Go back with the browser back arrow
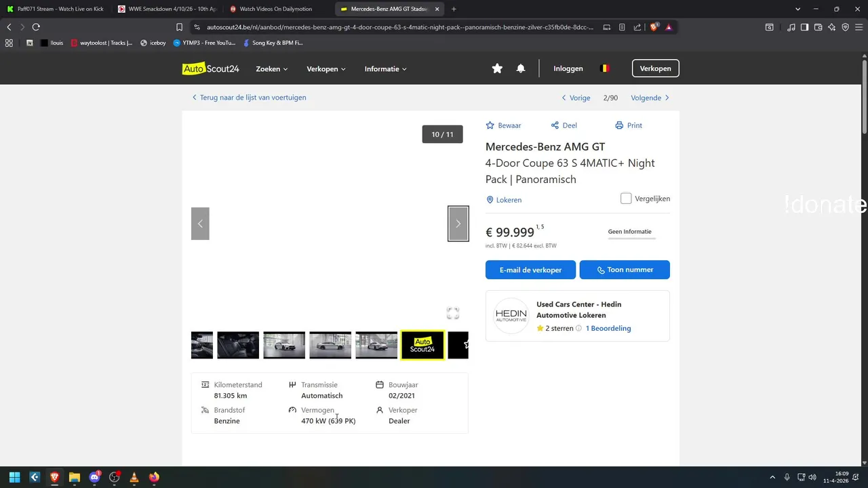 (x=9, y=27)
